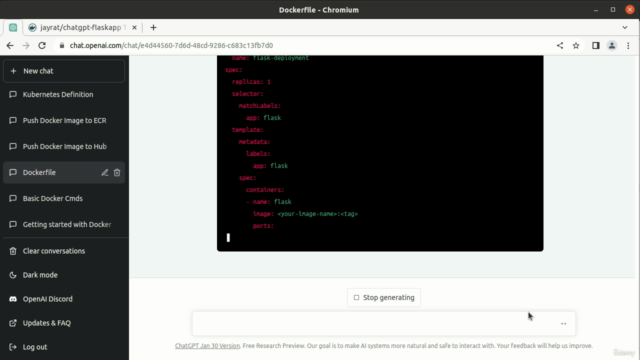The width and height of the screenshot is (640, 360).
Task: Focus the chat message input box
Action: 384,324
